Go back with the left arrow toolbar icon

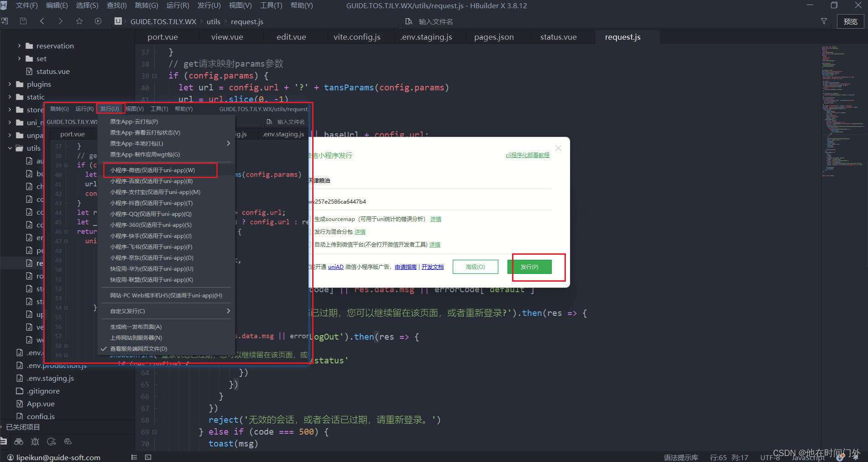[42, 21]
